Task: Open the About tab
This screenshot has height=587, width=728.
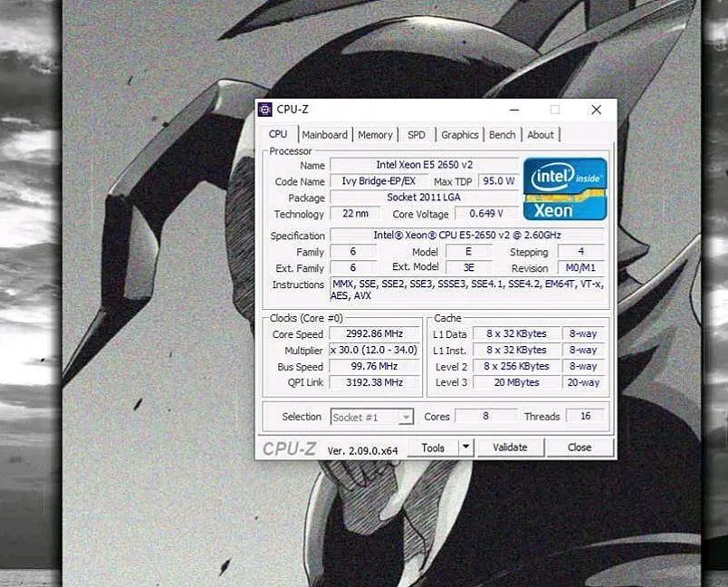Action: (541, 134)
